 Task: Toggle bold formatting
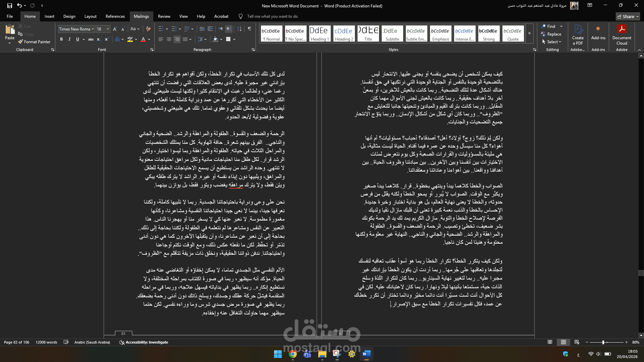tap(61, 40)
